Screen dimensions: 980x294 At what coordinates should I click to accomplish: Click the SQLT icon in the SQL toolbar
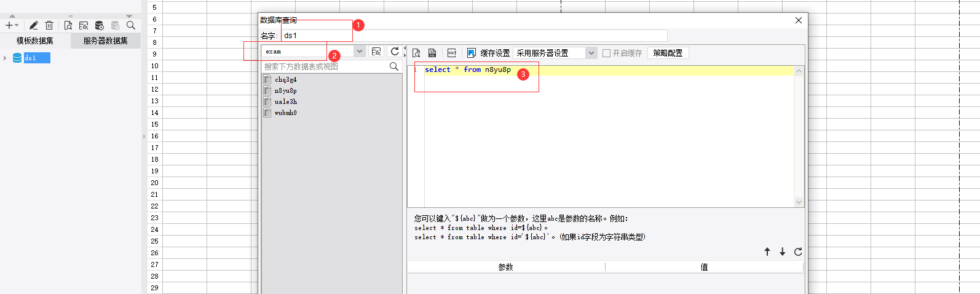pyautogui.click(x=452, y=53)
